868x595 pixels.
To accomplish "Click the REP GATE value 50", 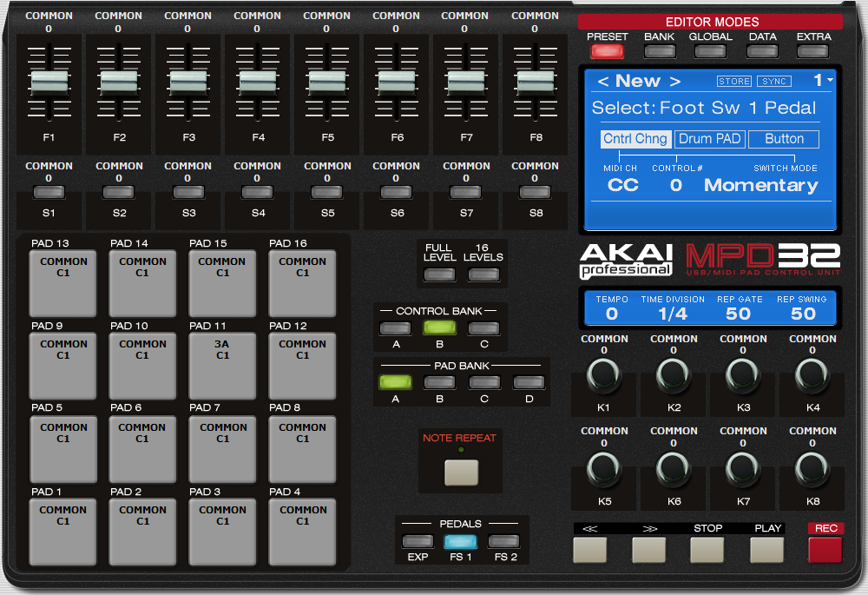I will coord(739,314).
